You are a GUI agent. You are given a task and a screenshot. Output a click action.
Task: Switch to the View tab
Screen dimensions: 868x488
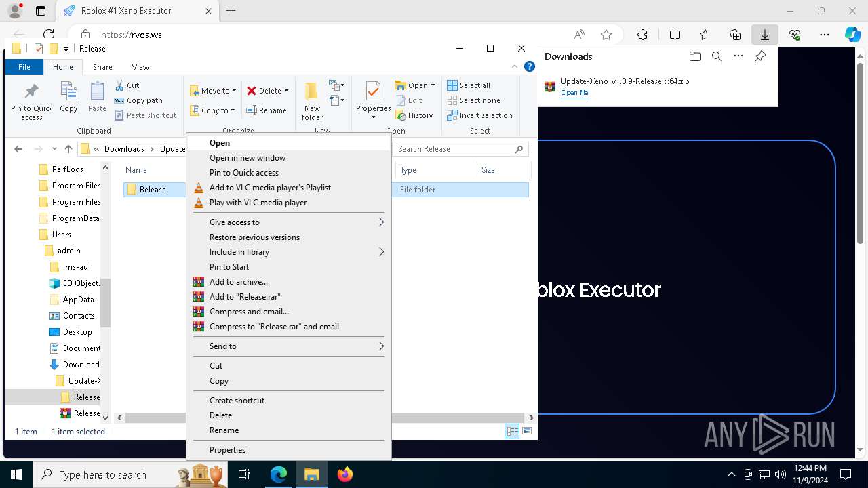140,67
